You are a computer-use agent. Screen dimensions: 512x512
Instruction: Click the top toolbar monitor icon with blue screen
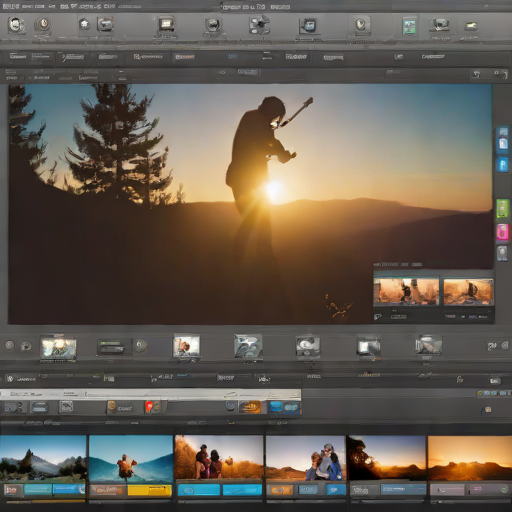point(308,25)
